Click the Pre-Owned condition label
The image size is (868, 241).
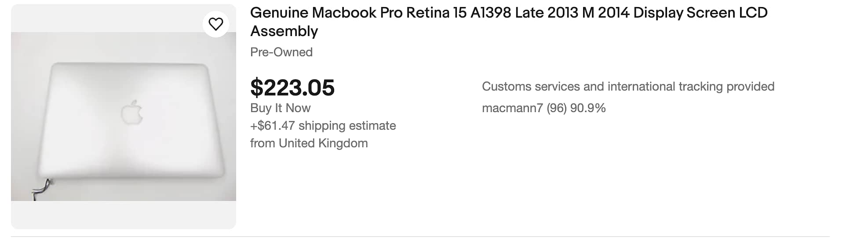pos(281,52)
